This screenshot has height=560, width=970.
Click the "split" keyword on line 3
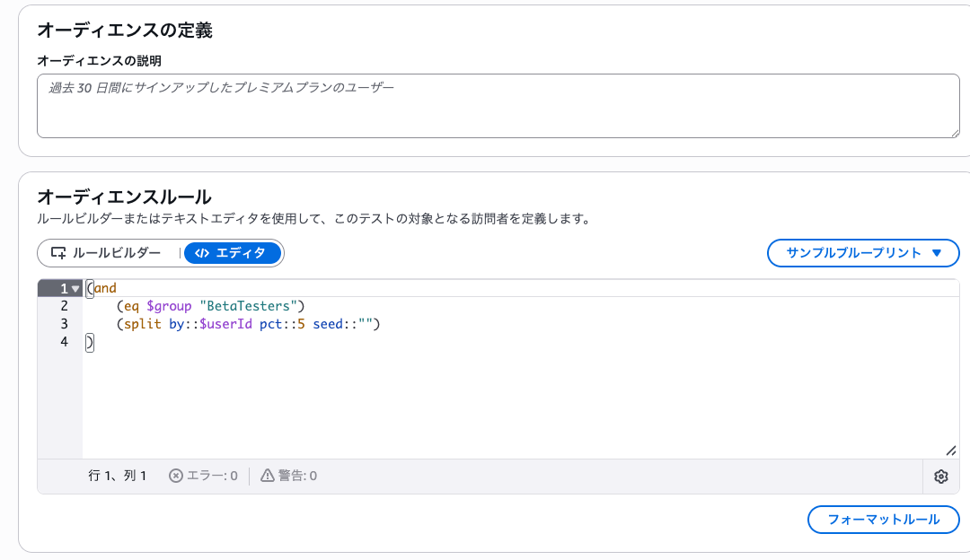[142, 325]
